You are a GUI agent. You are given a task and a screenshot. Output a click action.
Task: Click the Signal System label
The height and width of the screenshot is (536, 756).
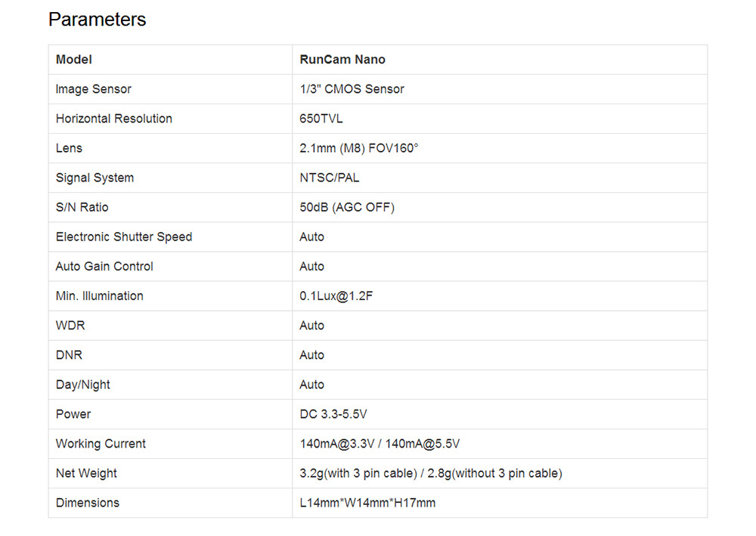95,178
